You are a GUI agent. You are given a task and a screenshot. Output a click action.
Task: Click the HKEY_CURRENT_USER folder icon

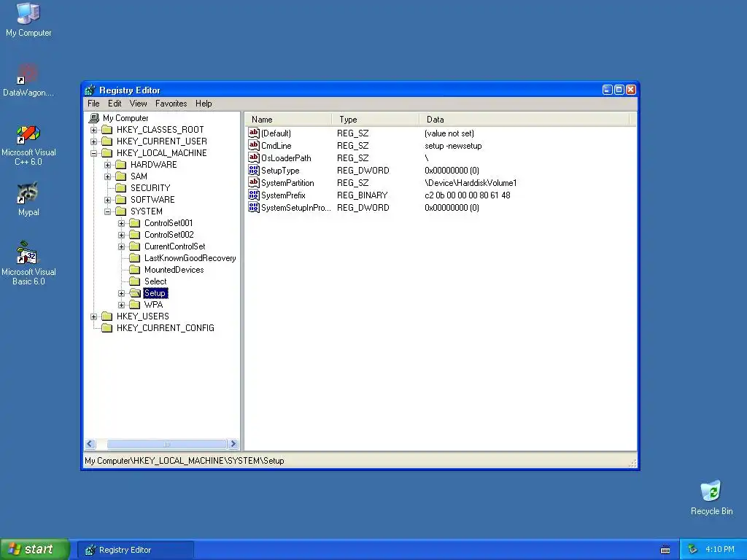click(107, 141)
